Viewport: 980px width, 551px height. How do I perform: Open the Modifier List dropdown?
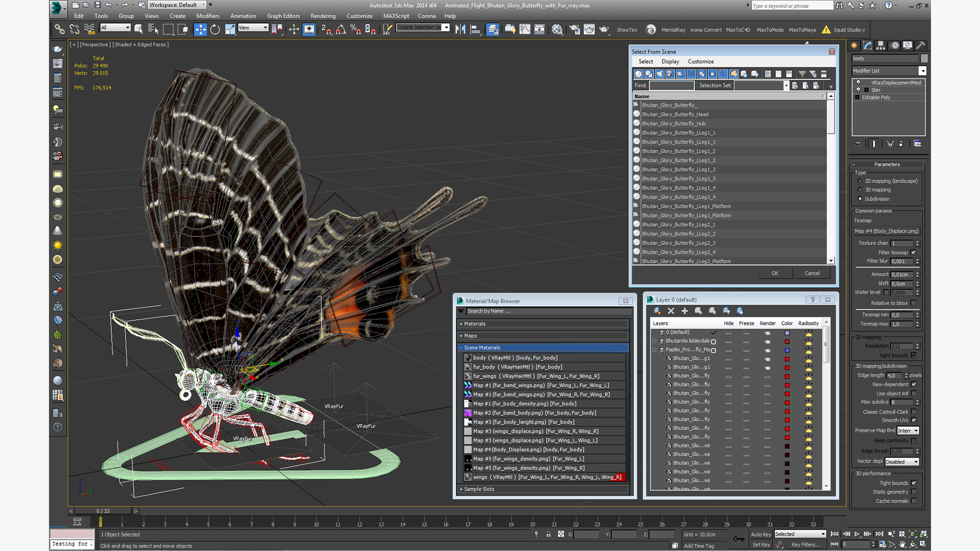889,71
